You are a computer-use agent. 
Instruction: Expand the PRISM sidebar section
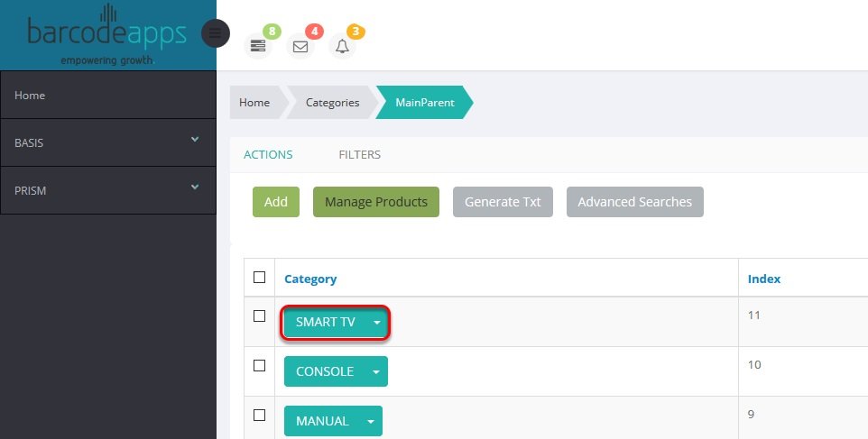(x=108, y=191)
